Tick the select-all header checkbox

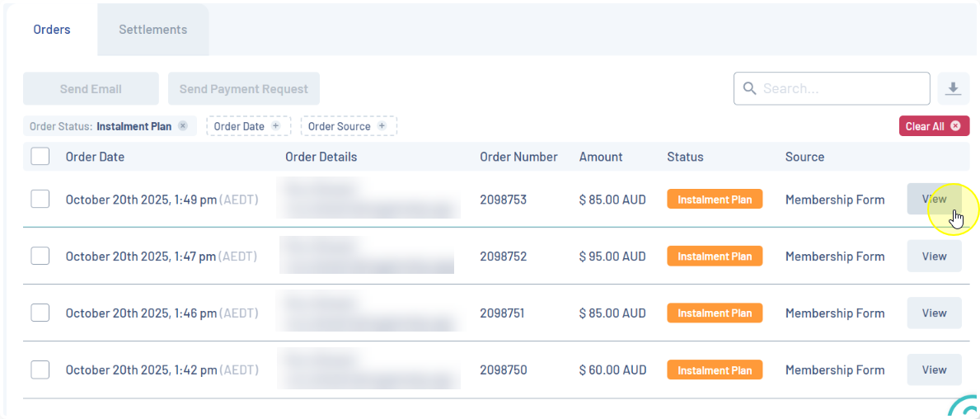[x=40, y=157]
